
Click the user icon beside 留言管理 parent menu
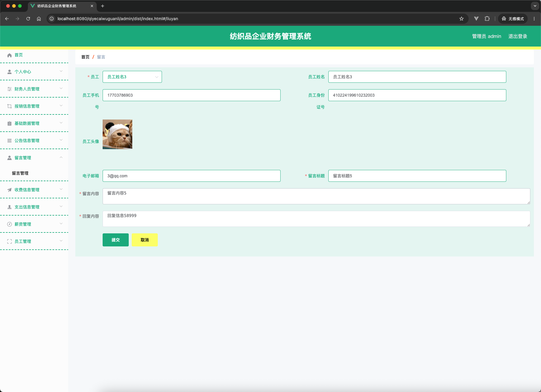(x=9, y=158)
